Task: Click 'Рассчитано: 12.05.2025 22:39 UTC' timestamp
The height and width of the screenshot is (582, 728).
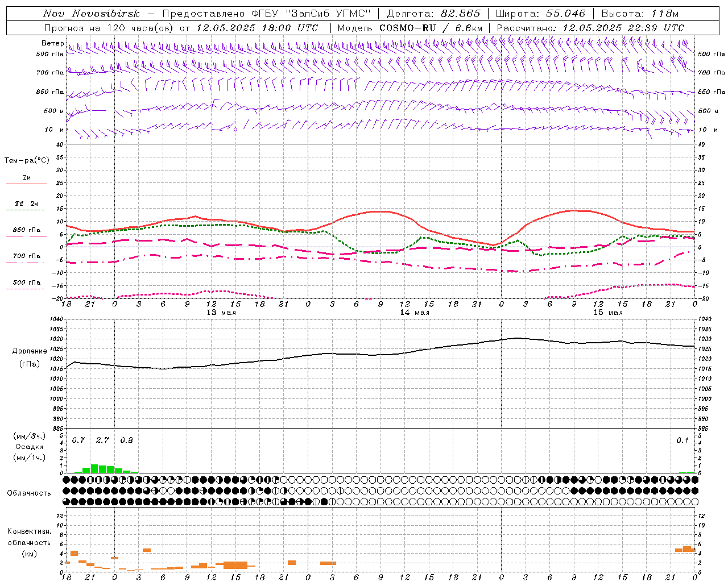Action: click(590, 28)
